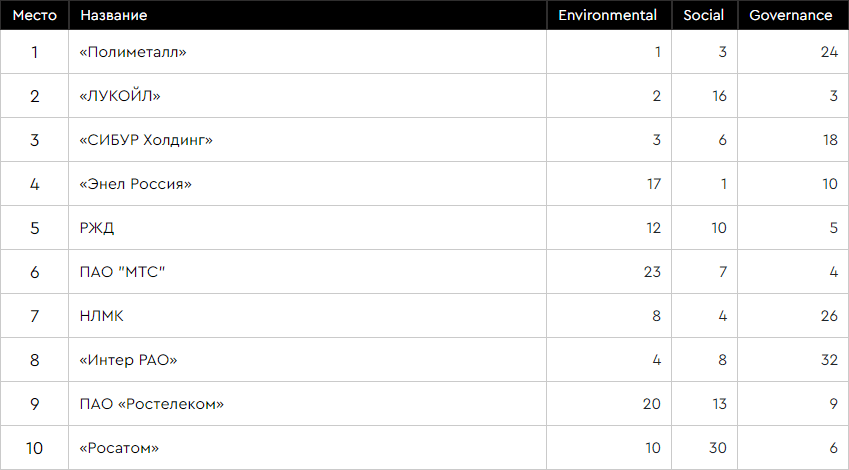Select «СИБУР Холдинг» in the table
This screenshot has width=849, height=470.
146,140
